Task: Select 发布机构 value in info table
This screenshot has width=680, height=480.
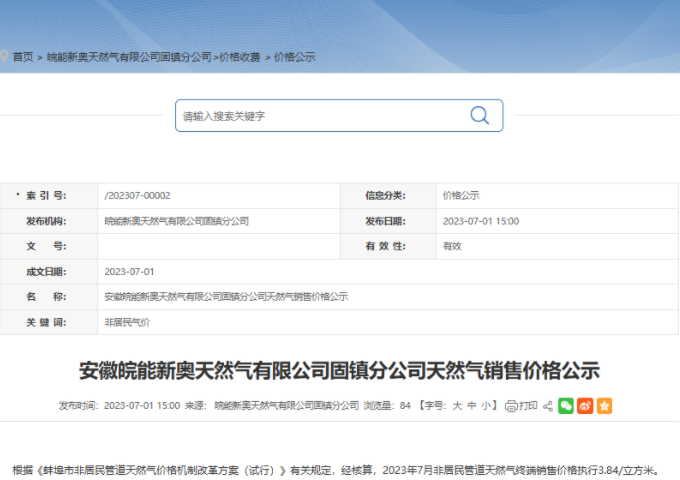Action: [177, 221]
